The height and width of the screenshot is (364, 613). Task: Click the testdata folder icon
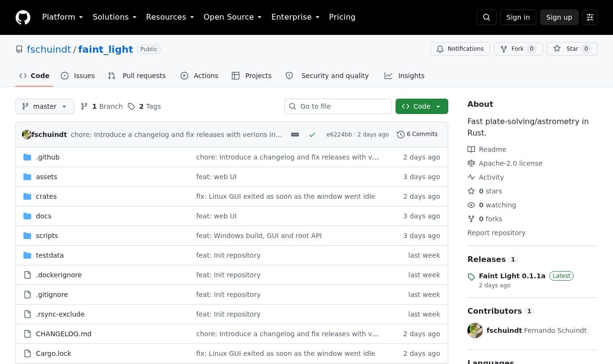pyautogui.click(x=27, y=255)
